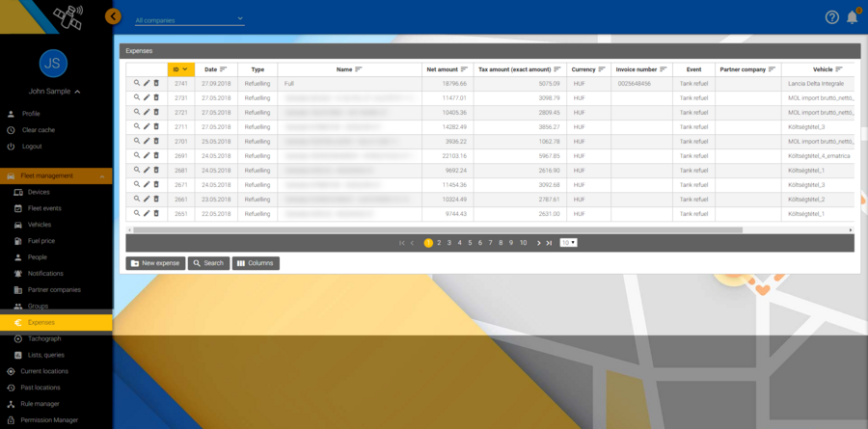
Task: Go to page 5 in pagination
Action: (470, 243)
